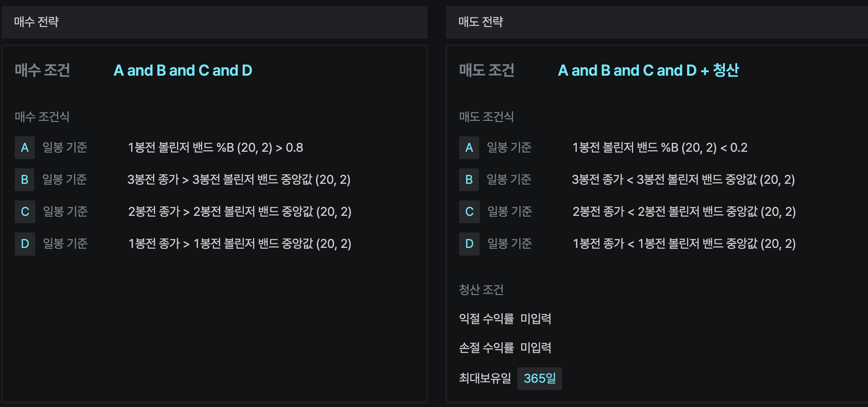The image size is (868, 407).
Task: Select the C badge under 매수 조건식
Action: [25, 212]
